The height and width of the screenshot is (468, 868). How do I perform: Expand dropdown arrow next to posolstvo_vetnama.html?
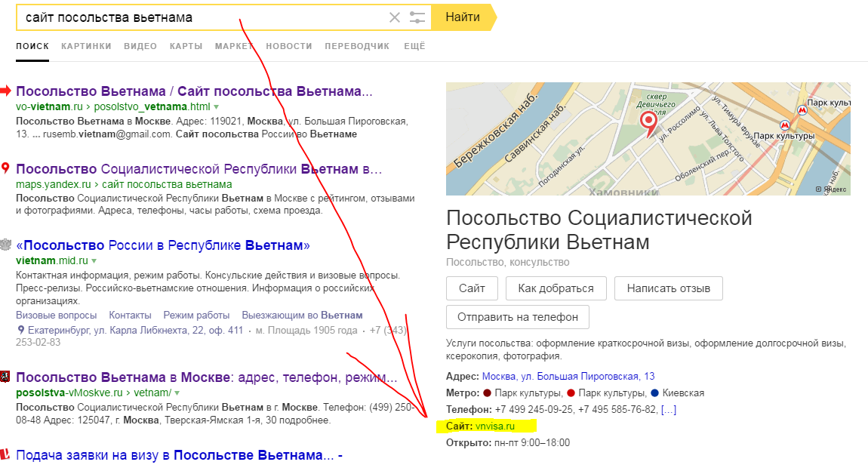(x=217, y=107)
